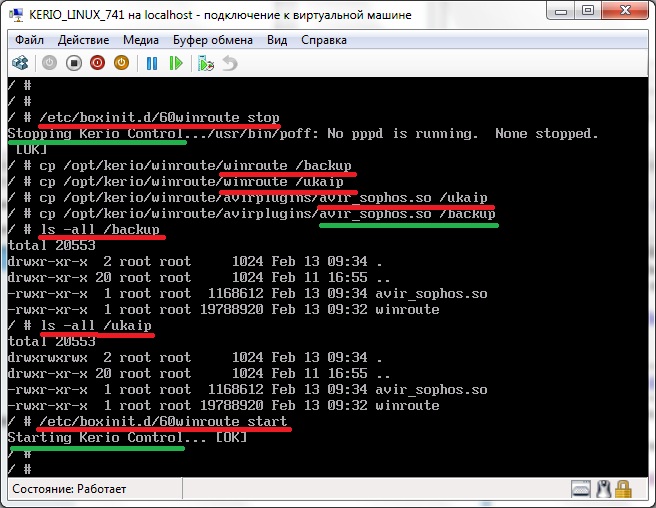This screenshot has height=508, width=656.
Task: Open the Буфер обмена menu
Action: click(x=214, y=40)
